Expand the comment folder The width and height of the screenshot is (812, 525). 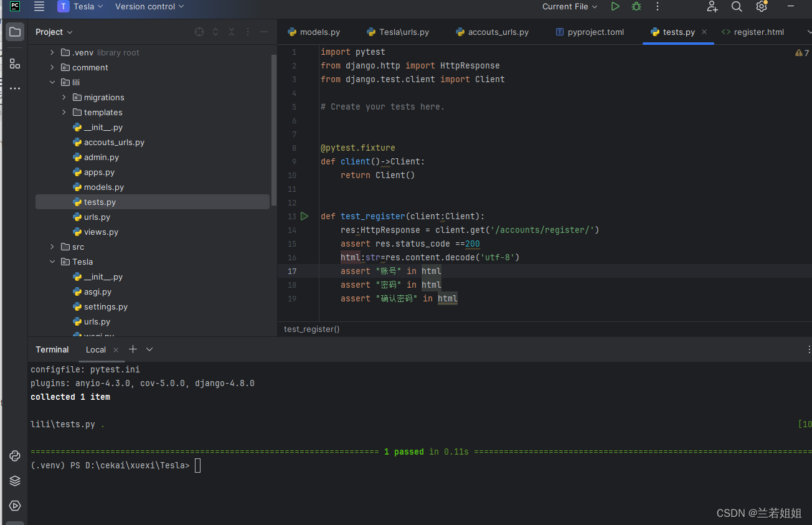point(52,67)
